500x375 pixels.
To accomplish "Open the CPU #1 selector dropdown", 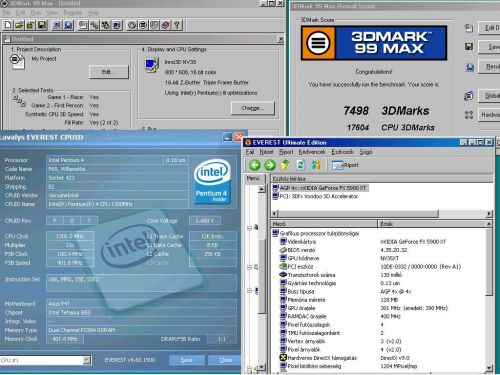I will click(86, 360).
